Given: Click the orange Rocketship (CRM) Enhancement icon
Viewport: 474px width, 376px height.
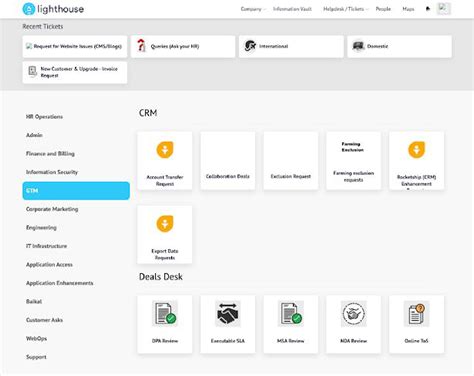Looking at the screenshot, I should click(x=417, y=150).
